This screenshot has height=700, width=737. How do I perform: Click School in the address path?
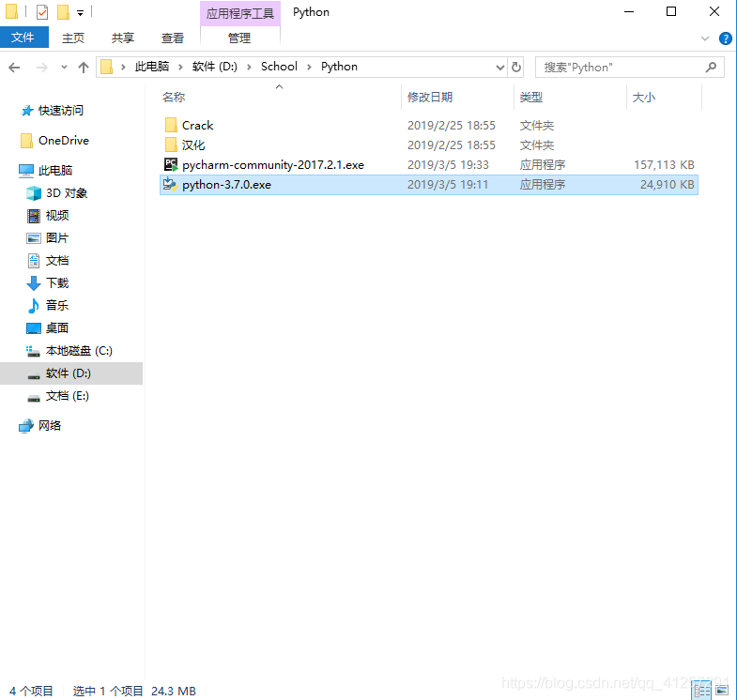pyautogui.click(x=279, y=67)
